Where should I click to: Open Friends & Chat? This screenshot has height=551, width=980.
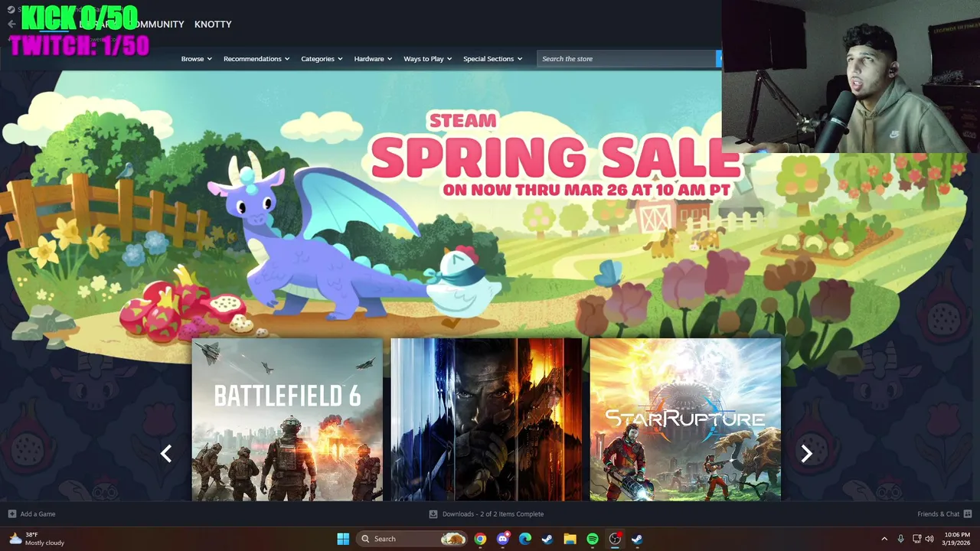tap(938, 514)
